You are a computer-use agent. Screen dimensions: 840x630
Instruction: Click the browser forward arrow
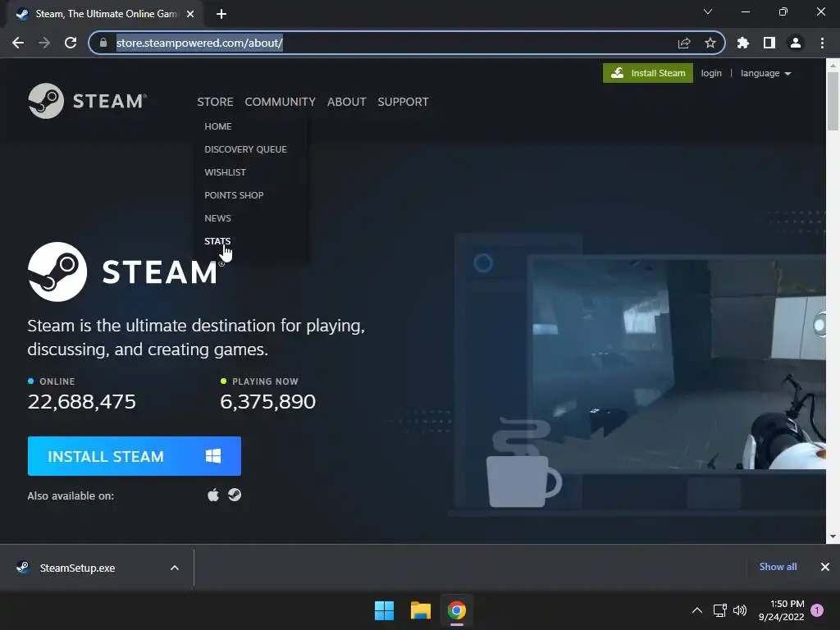point(44,43)
